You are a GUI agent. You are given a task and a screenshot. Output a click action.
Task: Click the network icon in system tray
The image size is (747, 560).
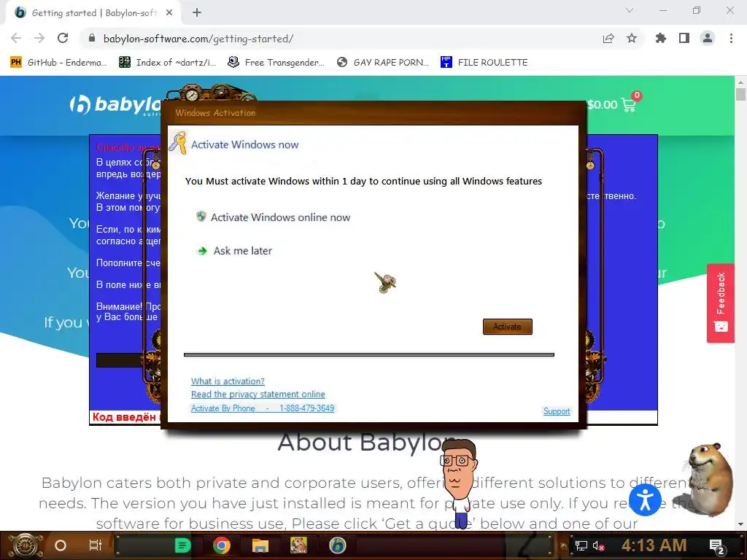point(581,545)
